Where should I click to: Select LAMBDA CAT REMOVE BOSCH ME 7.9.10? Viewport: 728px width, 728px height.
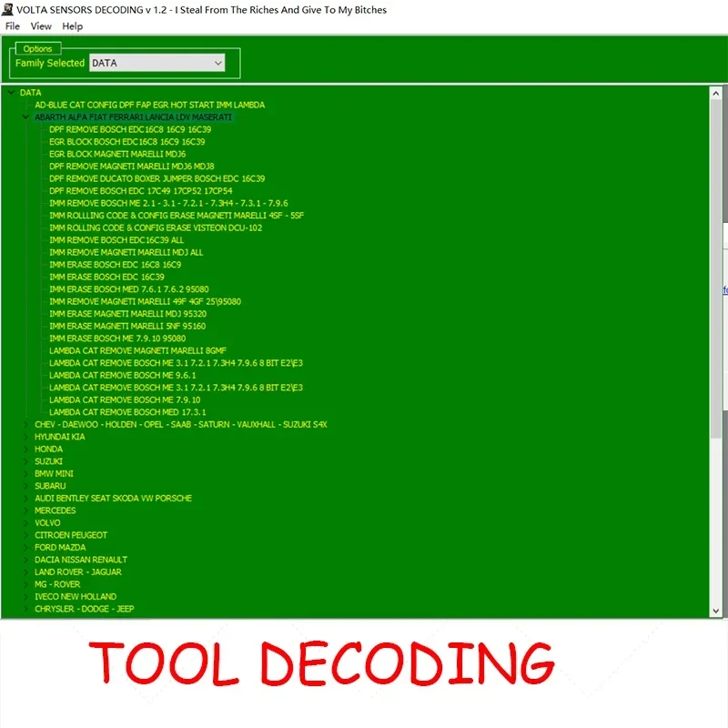125,399
